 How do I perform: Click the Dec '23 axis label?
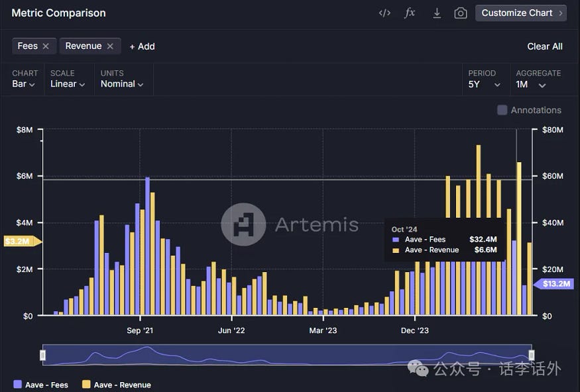[x=415, y=330]
